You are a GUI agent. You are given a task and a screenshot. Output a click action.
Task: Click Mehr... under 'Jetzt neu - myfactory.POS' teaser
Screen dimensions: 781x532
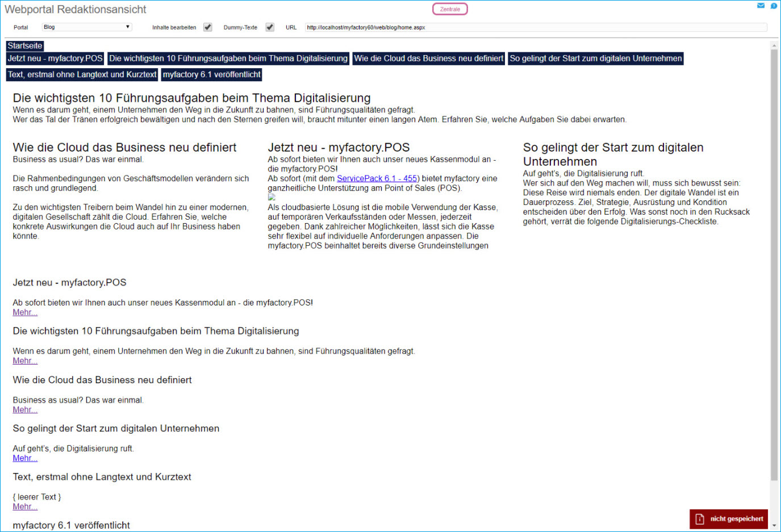point(25,312)
